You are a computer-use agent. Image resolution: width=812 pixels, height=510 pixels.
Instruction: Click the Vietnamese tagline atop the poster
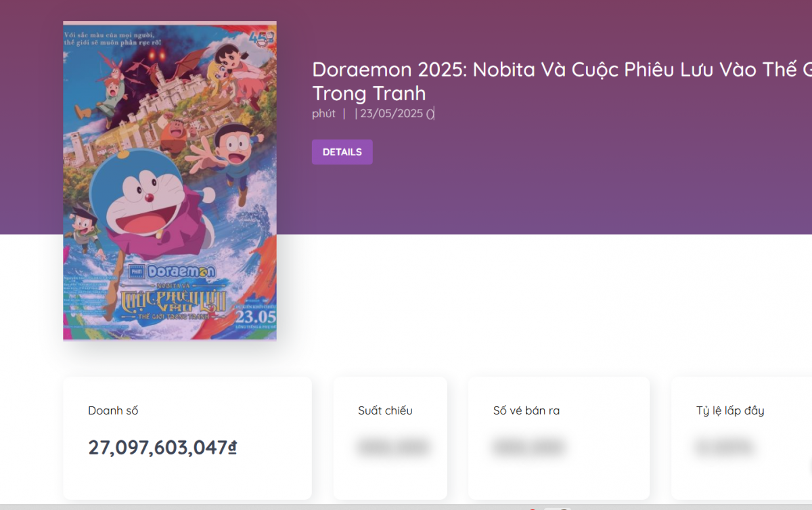click(109, 38)
